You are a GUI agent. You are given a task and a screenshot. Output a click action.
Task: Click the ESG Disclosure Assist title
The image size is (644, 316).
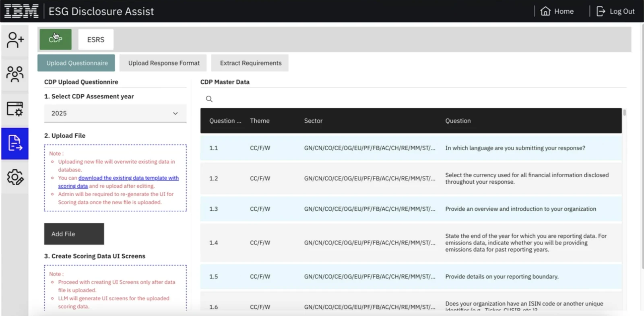(101, 11)
